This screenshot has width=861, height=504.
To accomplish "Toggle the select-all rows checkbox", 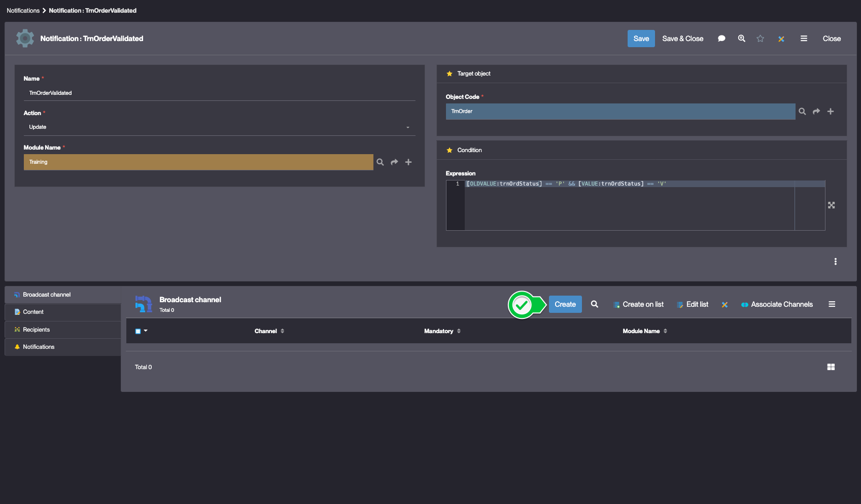I will click(x=137, y=331).
